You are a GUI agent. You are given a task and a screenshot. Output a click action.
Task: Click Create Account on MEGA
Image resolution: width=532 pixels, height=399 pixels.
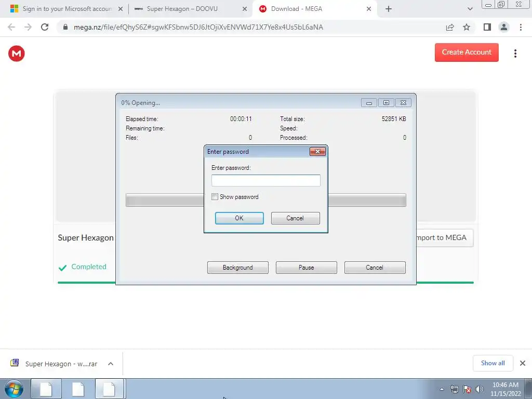coord(467,52)
